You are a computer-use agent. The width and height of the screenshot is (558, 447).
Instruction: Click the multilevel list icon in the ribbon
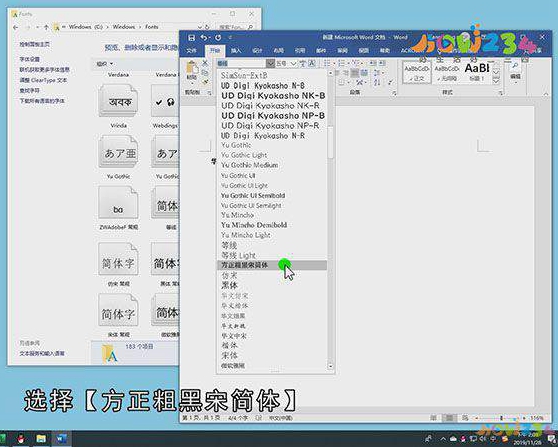355,63
